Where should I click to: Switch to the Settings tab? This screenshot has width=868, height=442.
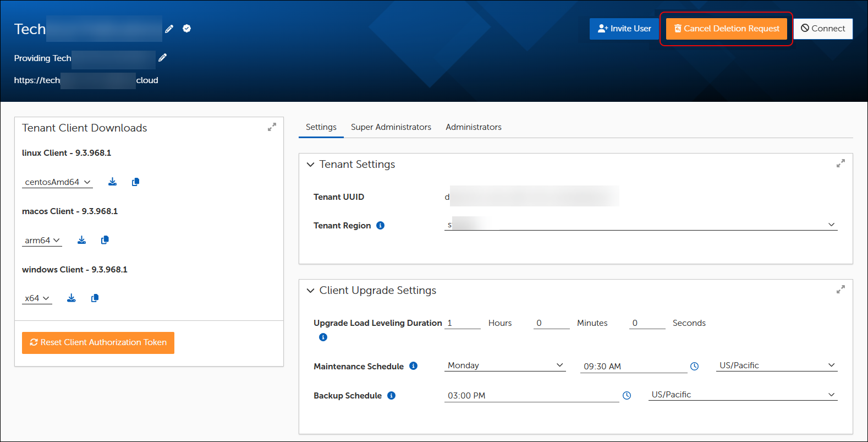[x=321, y=127]
